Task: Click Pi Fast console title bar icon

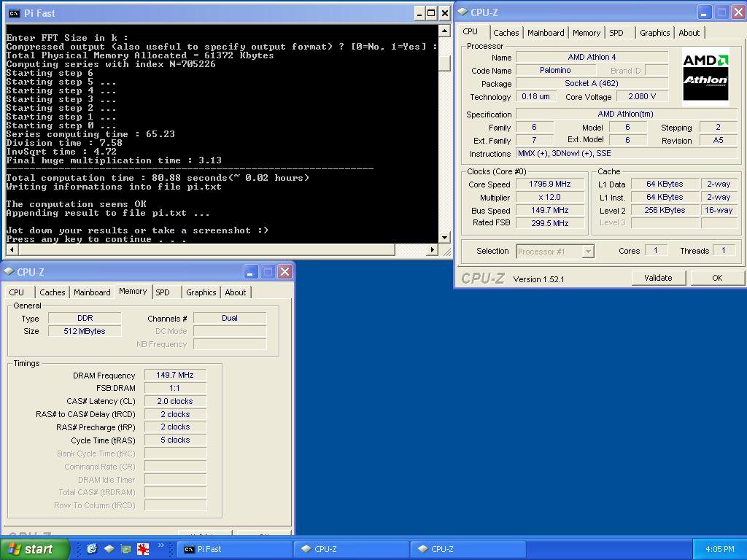Action: pos(15,13)
